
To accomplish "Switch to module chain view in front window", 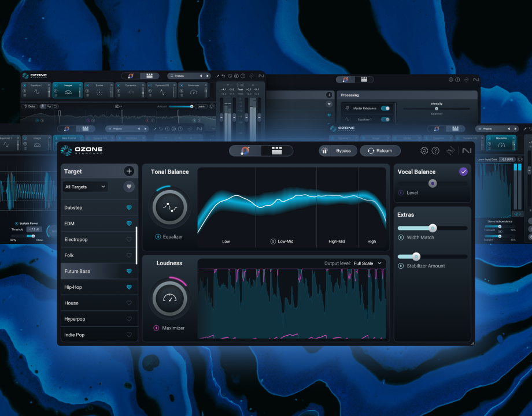I will [277, 151].
